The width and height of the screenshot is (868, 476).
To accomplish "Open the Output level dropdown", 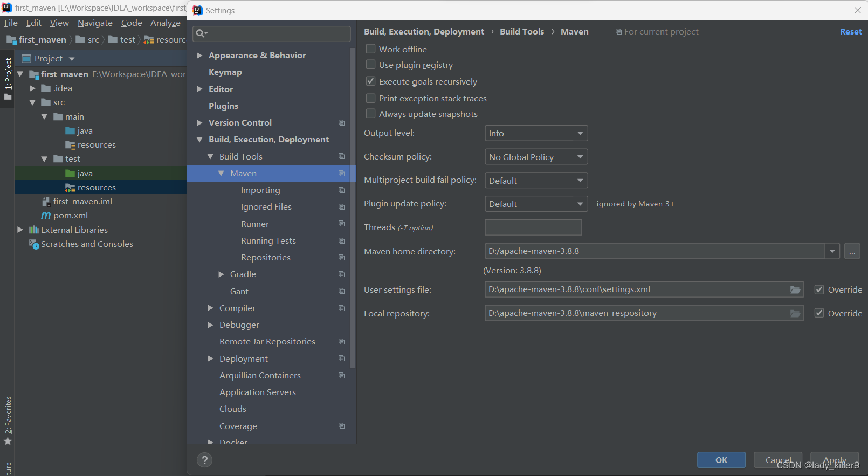I will point(536,133).
